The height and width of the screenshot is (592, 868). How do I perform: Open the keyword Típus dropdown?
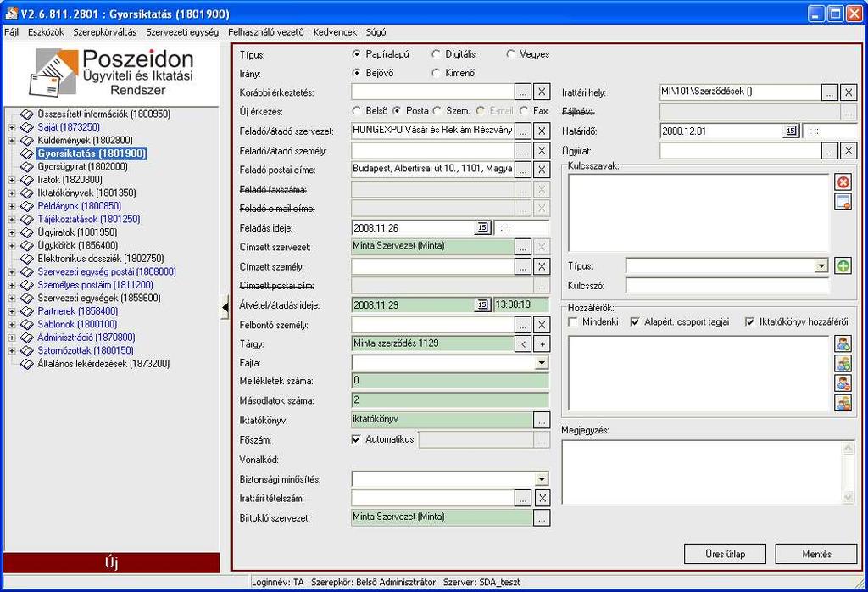click(821, 266)
